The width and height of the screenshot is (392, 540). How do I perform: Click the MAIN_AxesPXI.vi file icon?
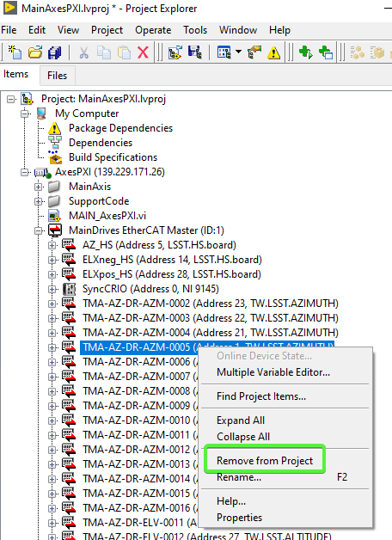(x=54, y=216)
